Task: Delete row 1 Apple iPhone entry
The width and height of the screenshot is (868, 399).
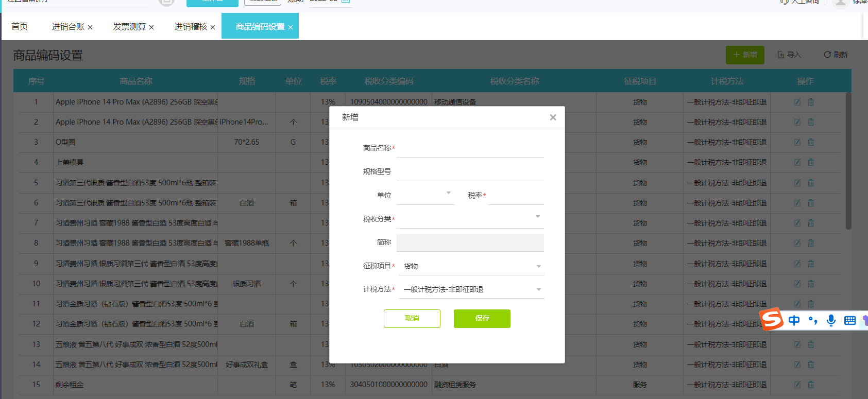Action: point(811,102)
